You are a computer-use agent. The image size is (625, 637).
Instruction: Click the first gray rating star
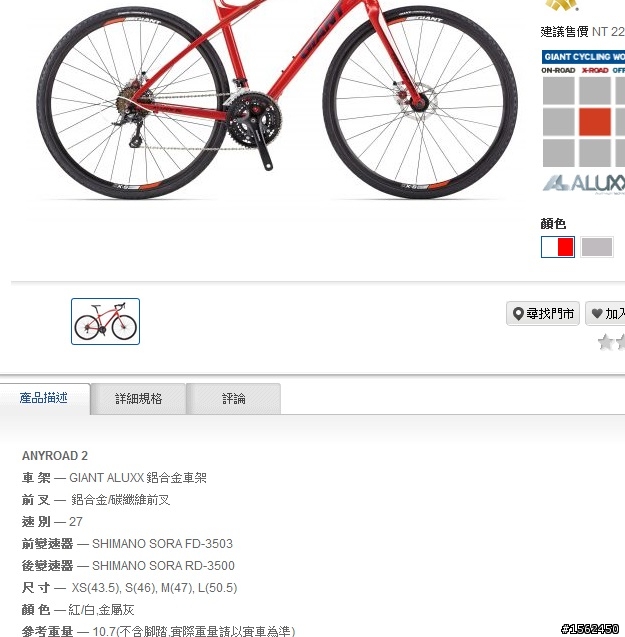pos(605,342)
